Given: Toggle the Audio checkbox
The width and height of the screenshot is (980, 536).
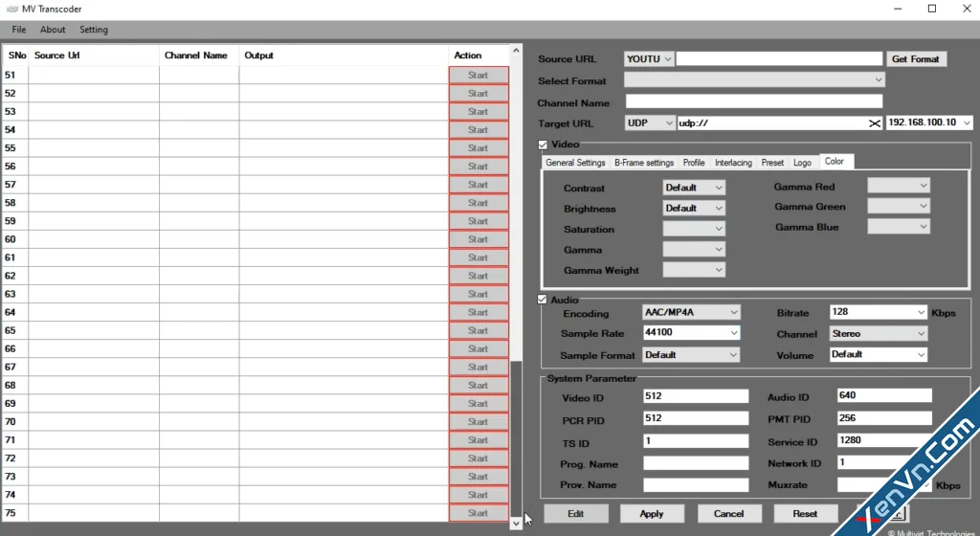Looking at the screenshot, I should pyautogui.click(x=542, y=300).
